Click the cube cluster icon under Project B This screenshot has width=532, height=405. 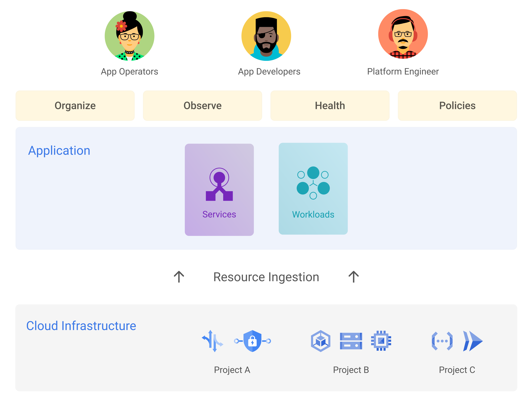[320, 341]
